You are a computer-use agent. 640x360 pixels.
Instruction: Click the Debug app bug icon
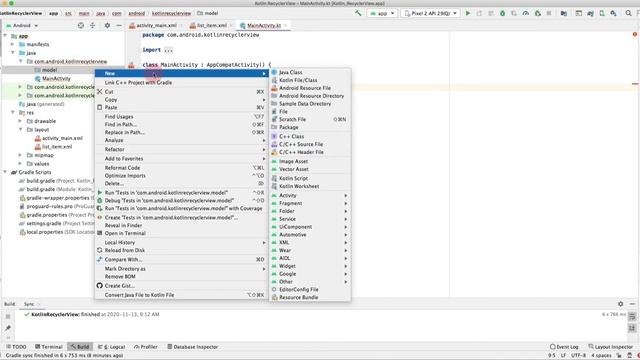click(502, 13)
